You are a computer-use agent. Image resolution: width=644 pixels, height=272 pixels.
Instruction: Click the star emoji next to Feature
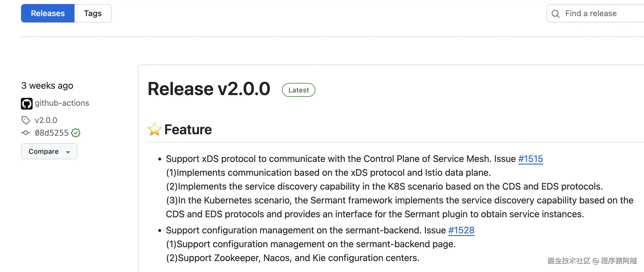(x=155, y=129)
